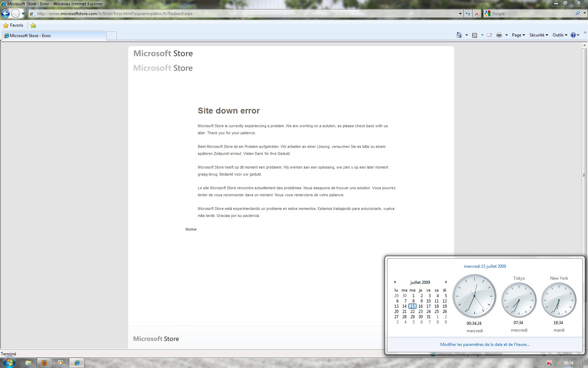Open Windows Media Player from taskbar
588x368 pixels.
point(61,363)
